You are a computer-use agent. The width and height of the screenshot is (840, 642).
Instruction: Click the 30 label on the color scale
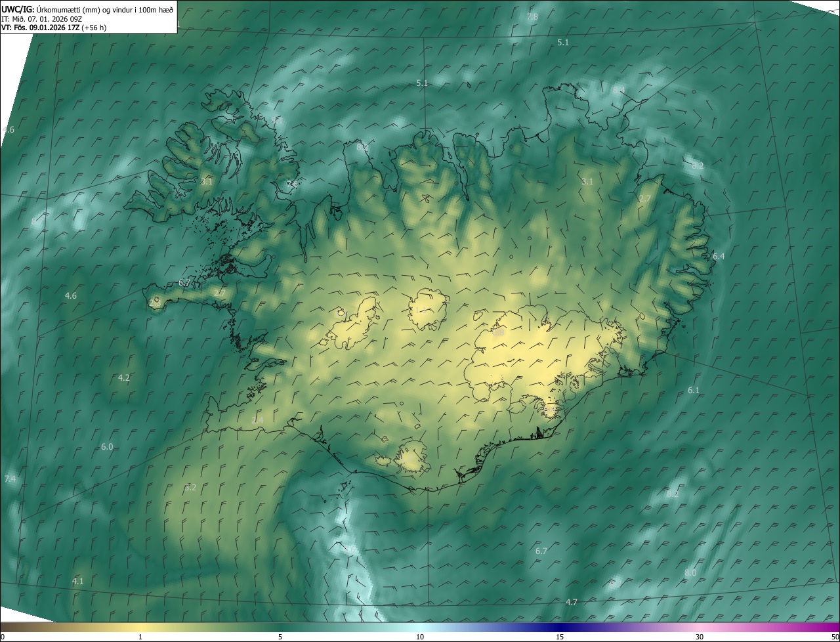700,637
